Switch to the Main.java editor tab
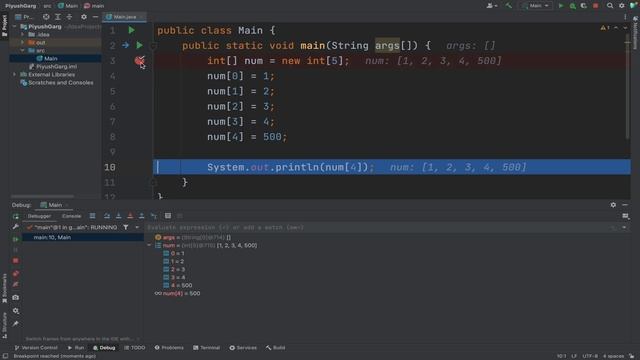 tap(124, 17)
